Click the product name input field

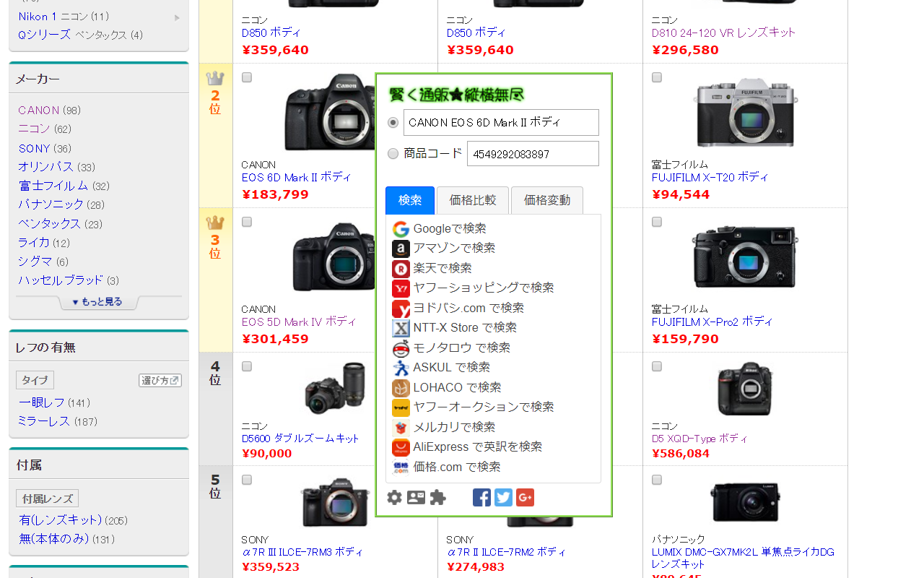(501, 122)
